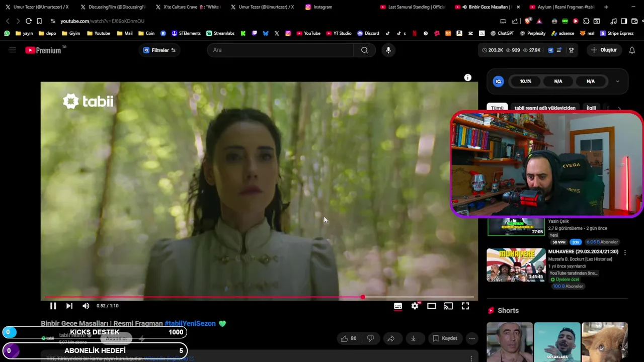The width and height of the screenshot is (644, 362).
Task: Enter fullscreen mode
Action: [x=465, y=306]
